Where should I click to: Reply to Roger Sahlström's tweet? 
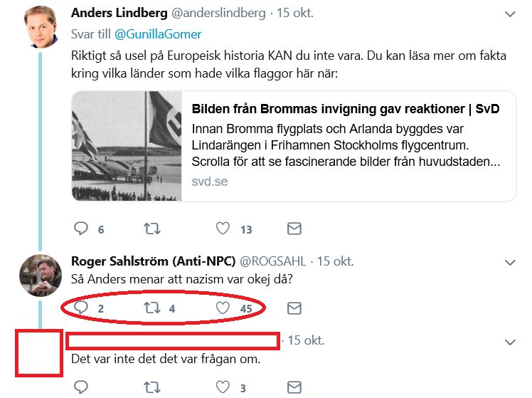(x=82, y=308)
